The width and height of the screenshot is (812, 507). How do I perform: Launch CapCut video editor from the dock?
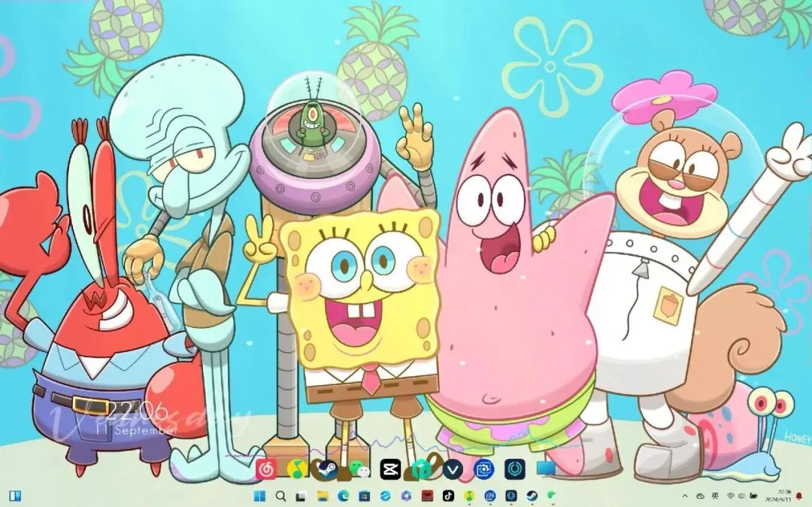tap(390, 469)
